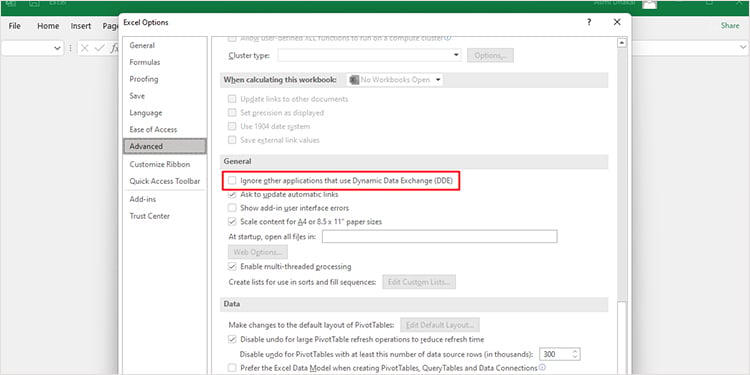Select the Advanced options category

click(x=165, y=146)
